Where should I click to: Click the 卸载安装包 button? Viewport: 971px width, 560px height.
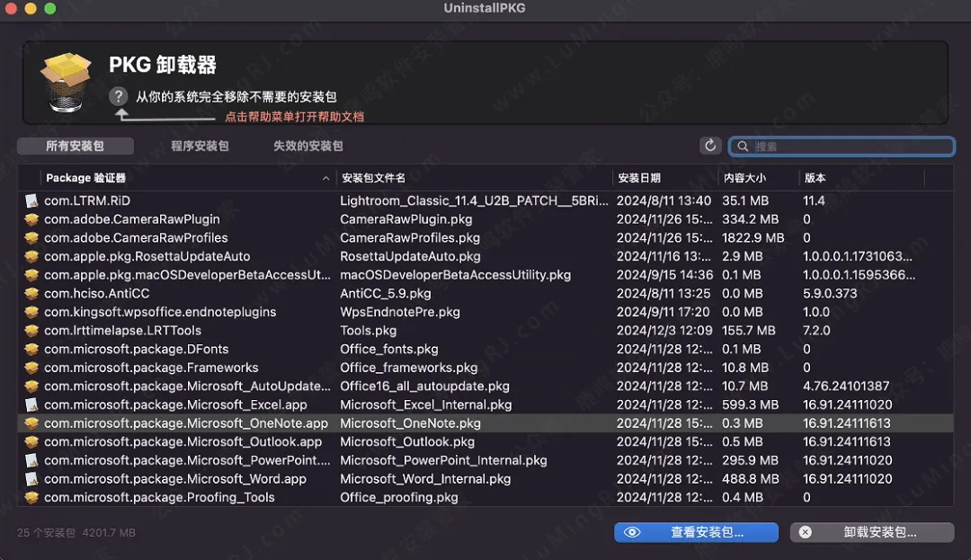click(x=872, y=532)
